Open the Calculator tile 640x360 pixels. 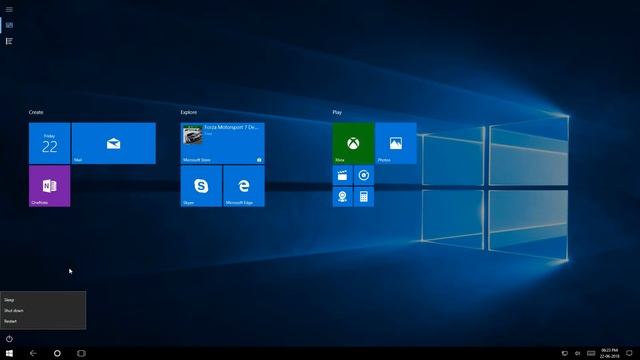point(364,197)
